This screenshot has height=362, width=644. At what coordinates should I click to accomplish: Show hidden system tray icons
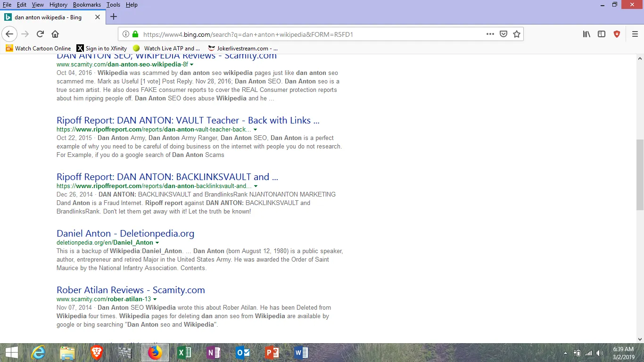coord(566,353)
